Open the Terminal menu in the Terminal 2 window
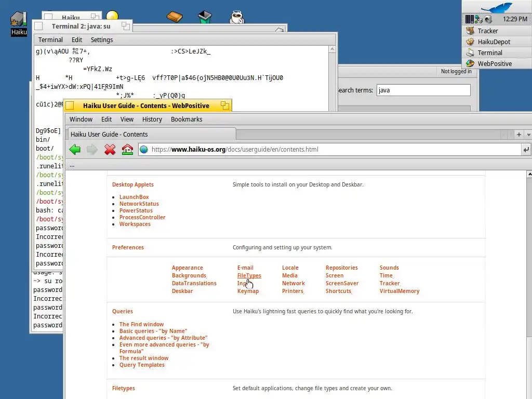Screen dimensions: 532x399 [x=50, y=40]
